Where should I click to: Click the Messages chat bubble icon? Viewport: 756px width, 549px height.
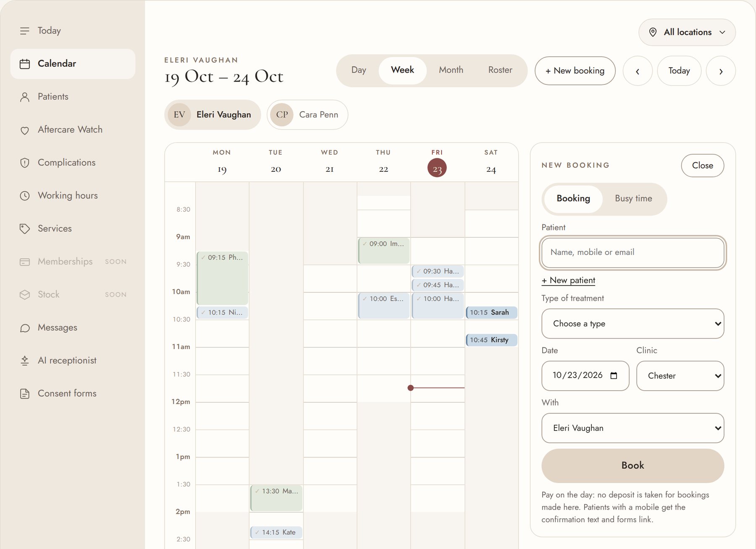click(25, 328)
